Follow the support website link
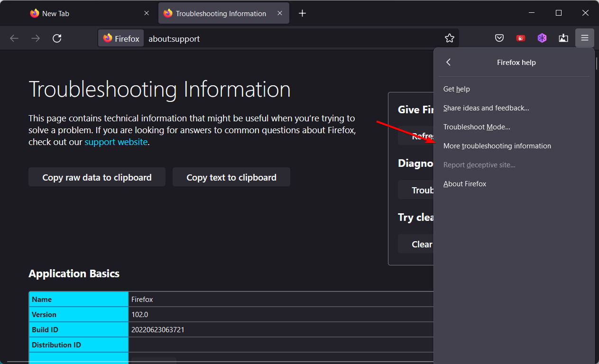Image resolution: width=599 pixels, height=364 pixels. 116,142
